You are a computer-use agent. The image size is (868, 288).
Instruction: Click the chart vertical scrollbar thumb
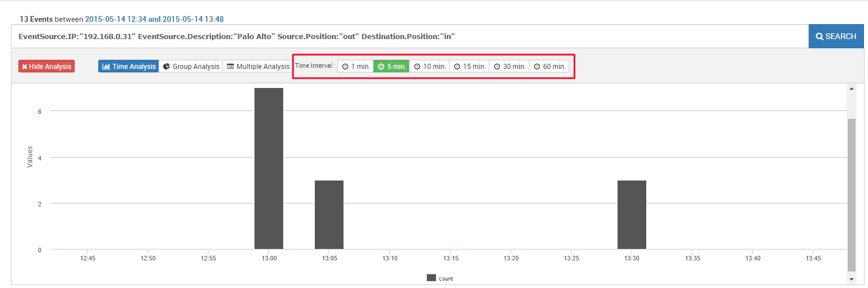(x=852, y=195)
